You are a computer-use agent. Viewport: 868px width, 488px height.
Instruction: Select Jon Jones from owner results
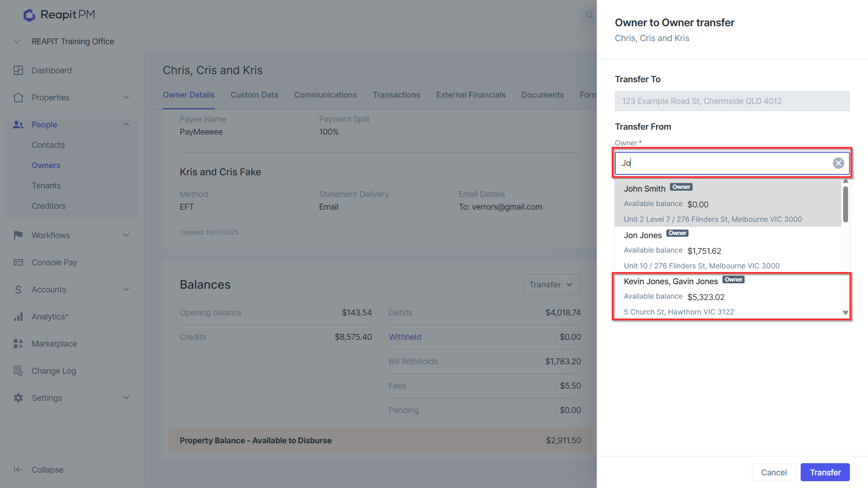pos(728,250)
